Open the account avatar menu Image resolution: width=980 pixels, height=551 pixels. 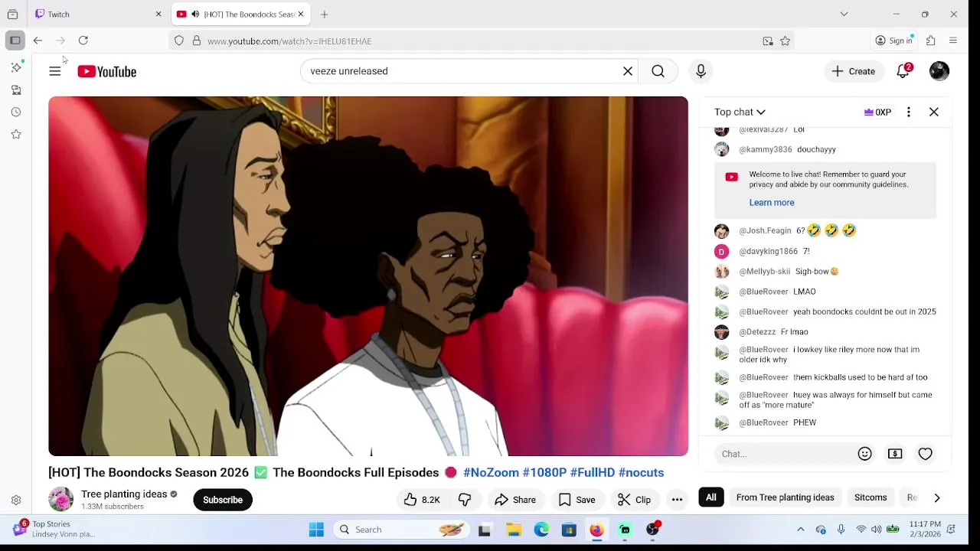point(939,71)
